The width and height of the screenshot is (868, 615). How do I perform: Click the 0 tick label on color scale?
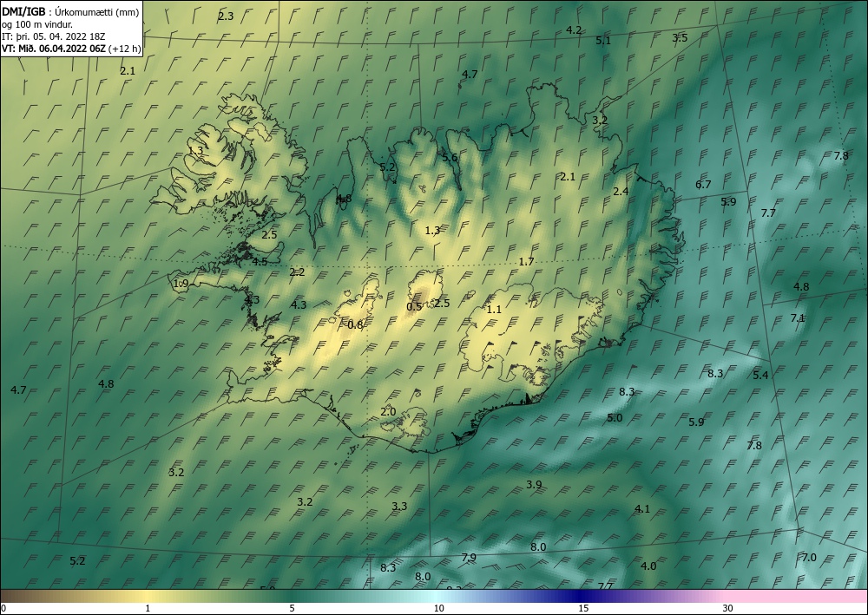[3, 608]
